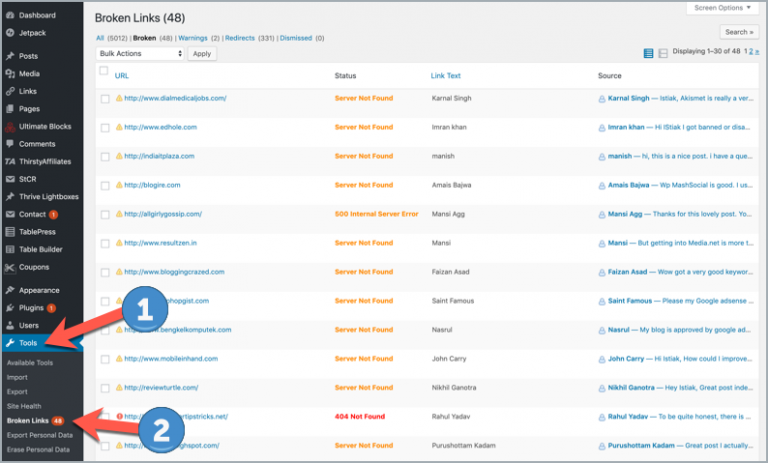Click the Dashboard icon in sidebar

point(9,15)
